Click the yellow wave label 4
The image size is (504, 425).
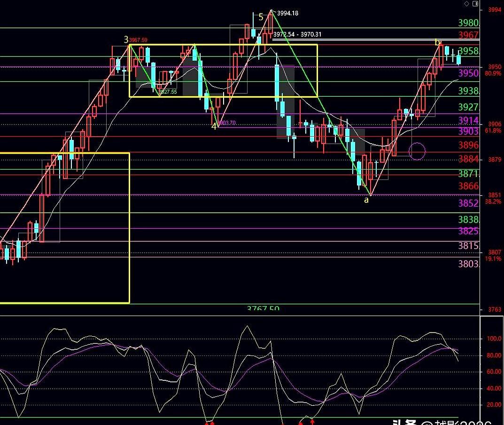(214, 126)
